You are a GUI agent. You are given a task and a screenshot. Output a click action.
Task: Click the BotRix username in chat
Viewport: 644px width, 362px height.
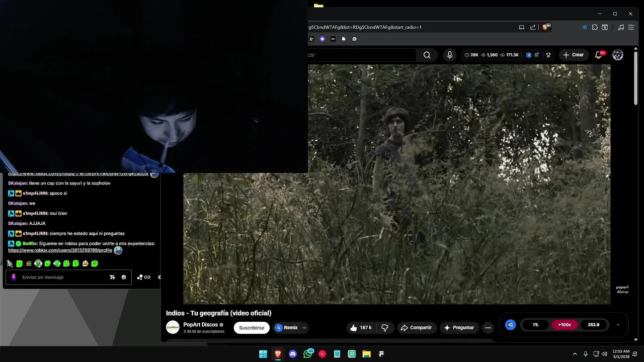[30, 244]
